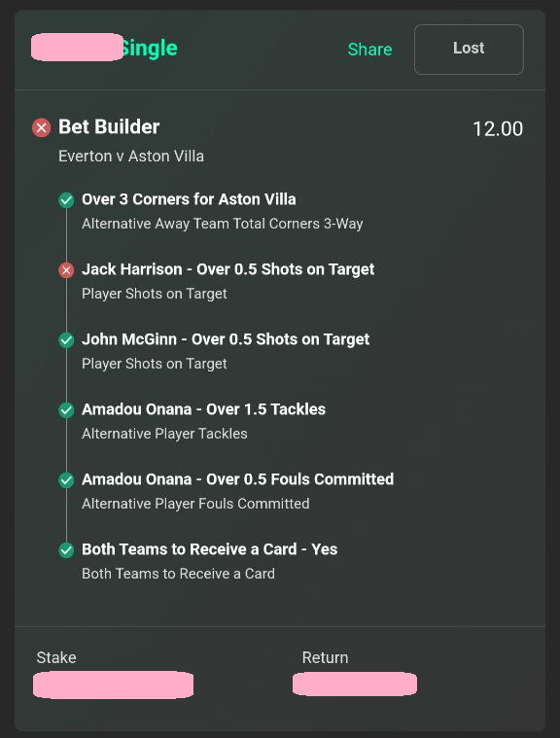Click the Everton v Aston Villa fixture text
The width and height of the screenshot is (560, 738).
click(x=131, y=156)
